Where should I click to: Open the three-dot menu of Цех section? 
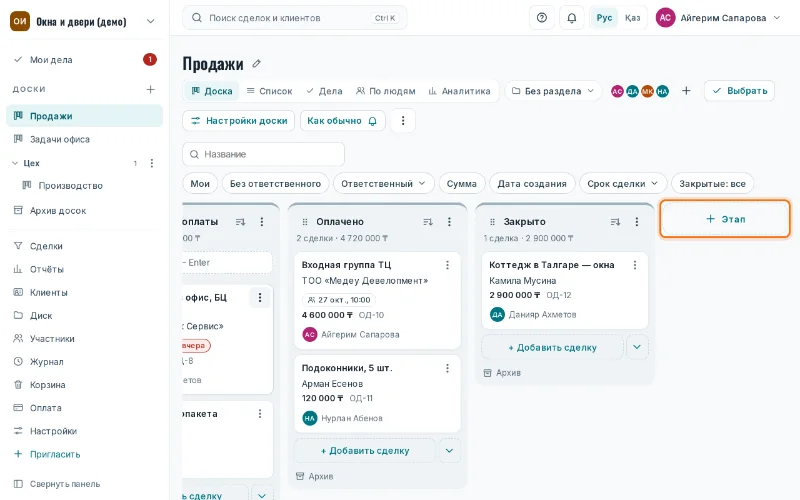152,163
